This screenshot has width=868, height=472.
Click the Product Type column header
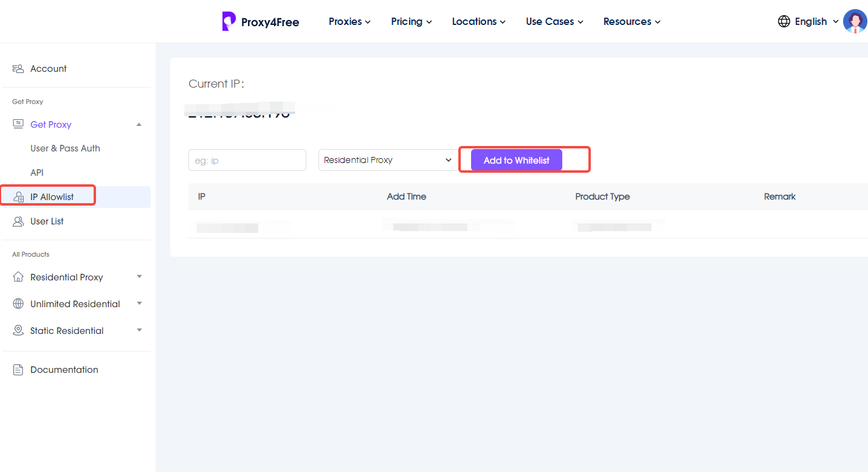[x=602, y=196]
